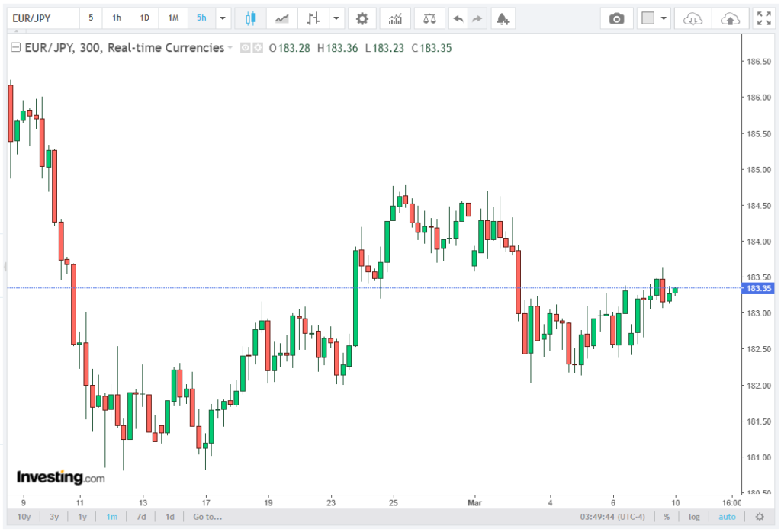Enable log scale on the price axis
The height and width of the screenshot is (532, 781).
click(x=695, y=517)
